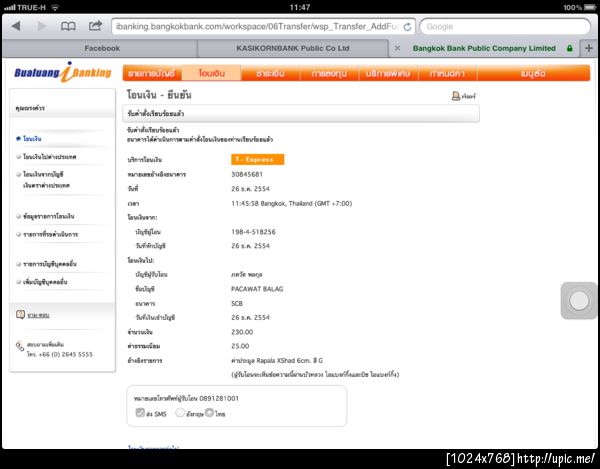Switch to the Facebook tab
The image size is (600, 469).
[102, 49]
